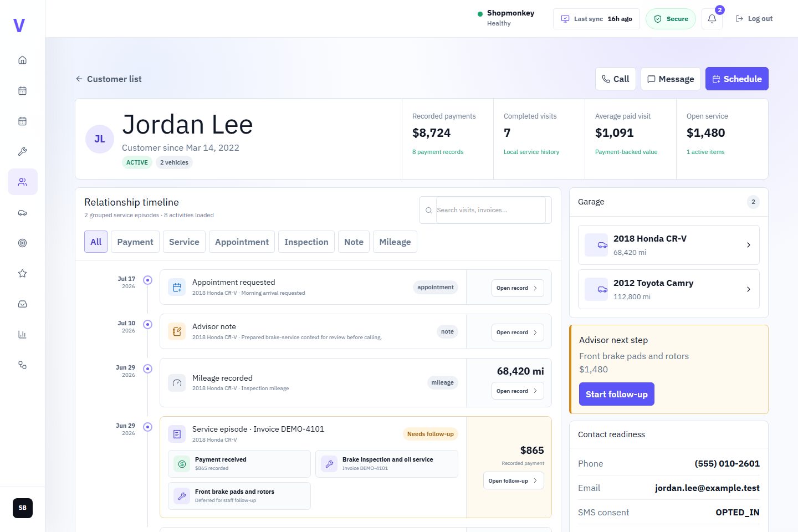Viewport: 798px width, 532px height.
Task: Open the wrench icon in sidebar
Action: 22,151
